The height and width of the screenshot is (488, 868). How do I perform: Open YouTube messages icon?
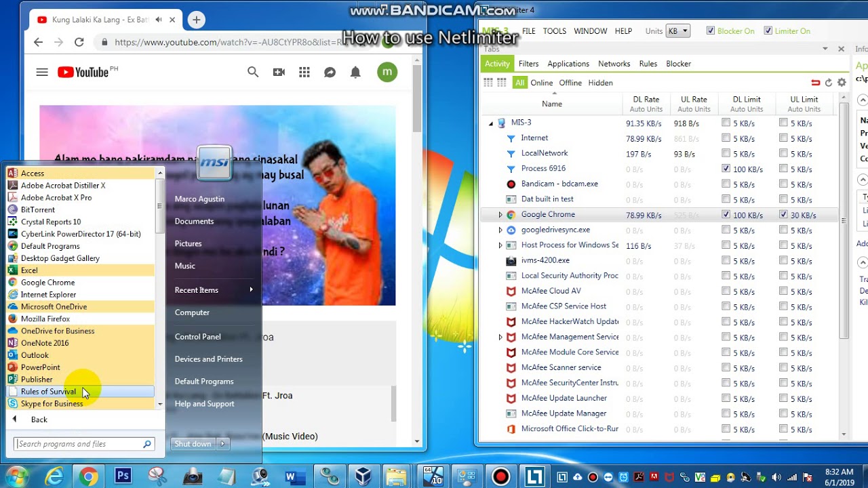[x=330, y=73]
